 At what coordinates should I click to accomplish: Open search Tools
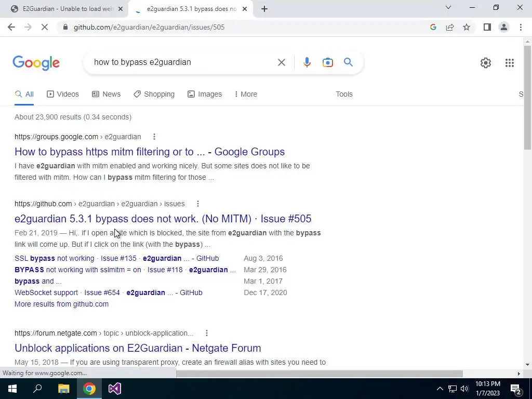tap(344, 95)
